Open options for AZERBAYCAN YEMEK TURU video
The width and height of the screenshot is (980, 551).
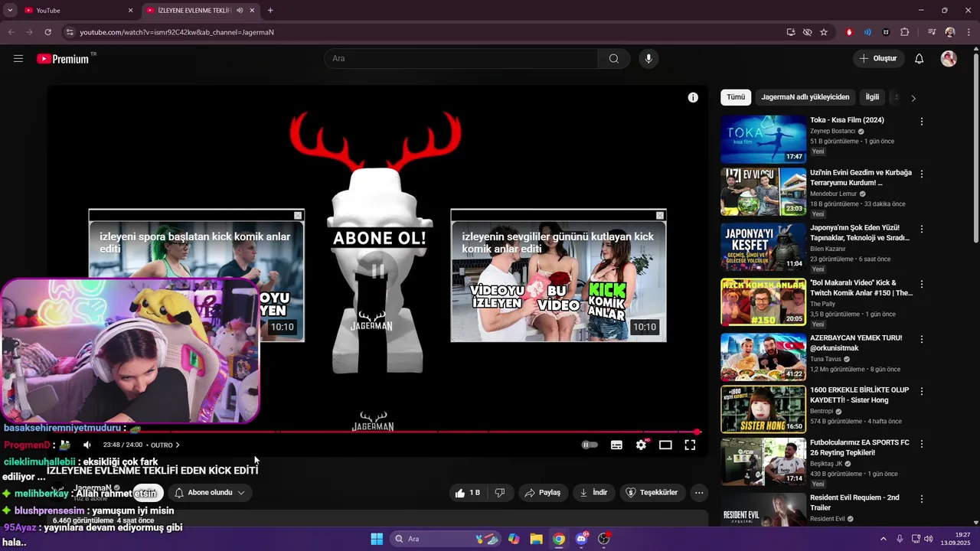point(922,339)
